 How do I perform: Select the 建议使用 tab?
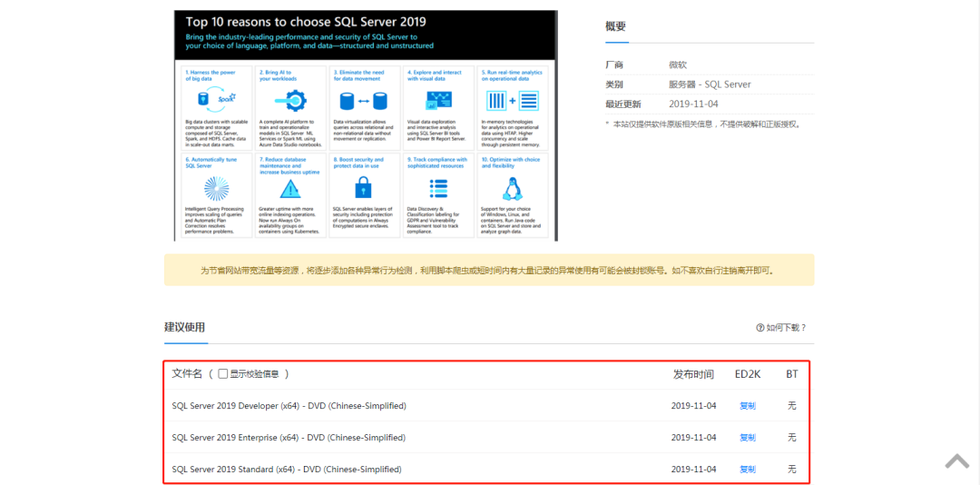pos(184,327)
